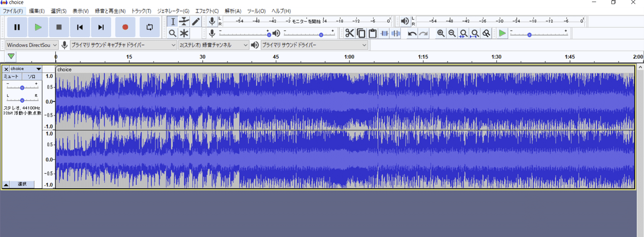Open the 編集(E) menu
Viewport: 644px width, 237px height.
[37, 11]
